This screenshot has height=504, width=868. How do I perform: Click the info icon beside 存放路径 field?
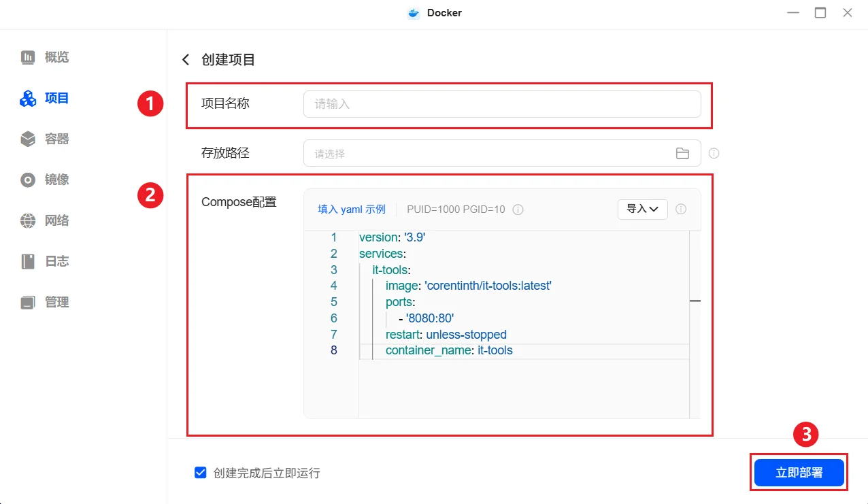pyautogui.click(x=714, y=154)
